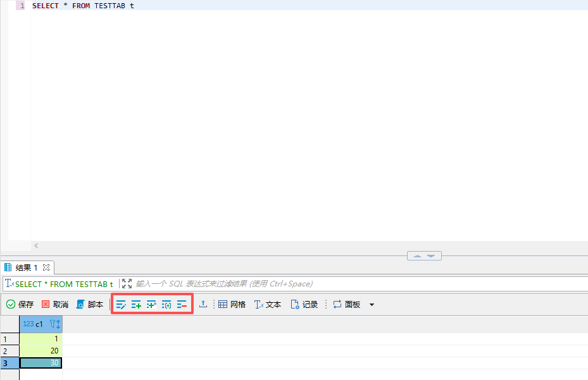
Task: Click the 取消 cancel button
Action: [x=55, y=304]
